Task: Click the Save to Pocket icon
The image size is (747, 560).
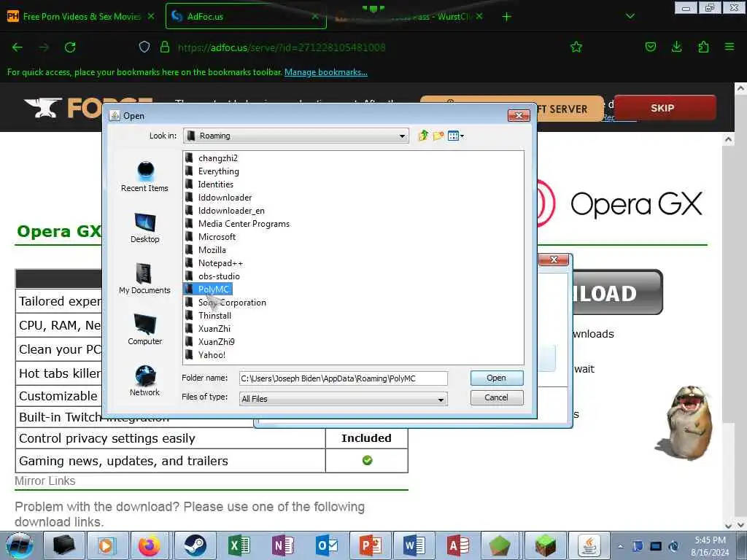Action: (650, 47)
